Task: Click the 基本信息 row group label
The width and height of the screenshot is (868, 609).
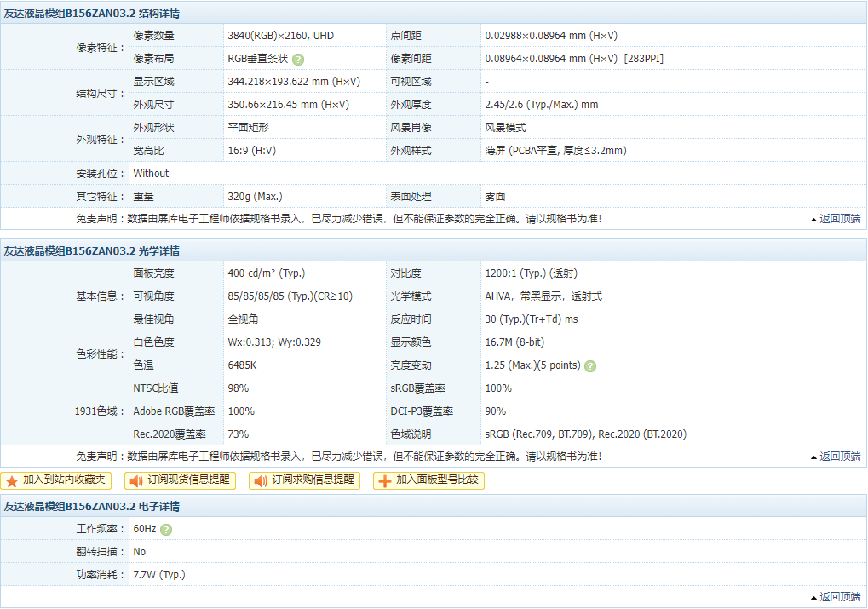Action: tap(101, 296)
